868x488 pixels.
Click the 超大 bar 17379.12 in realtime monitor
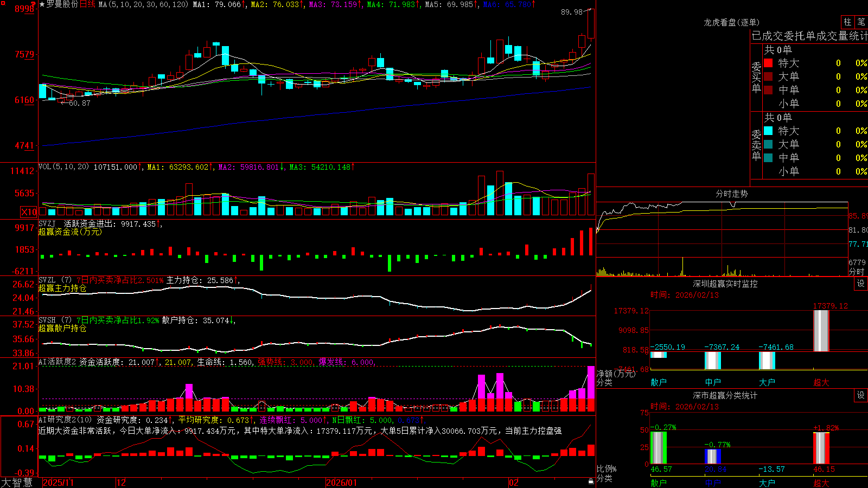[x=821, y=331]
